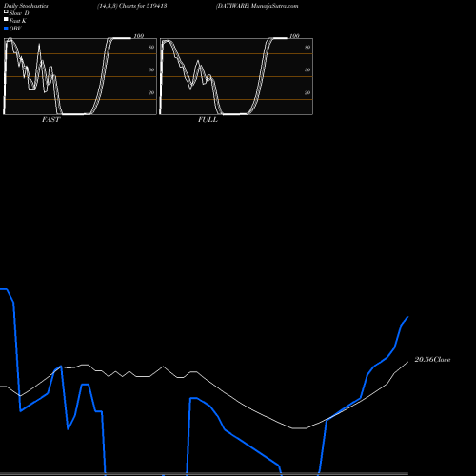Click the 20 level label in FULL chart
The image size is (476, 476).
pos(307,92)
